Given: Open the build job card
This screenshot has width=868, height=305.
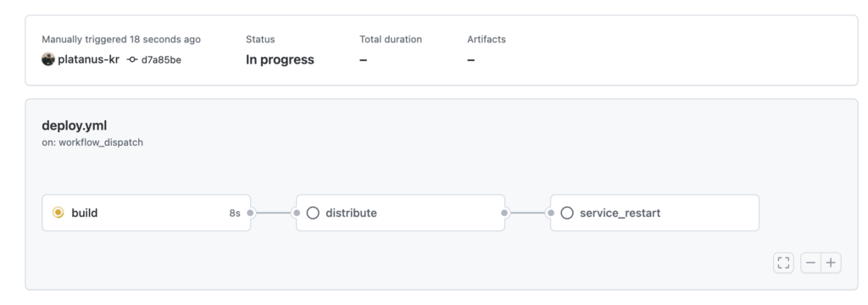Looking at the screenshot, I should coord(146,213).
